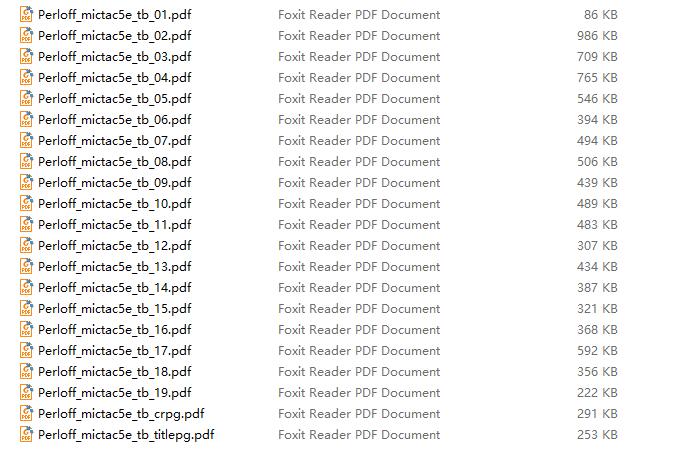Screen dimensions: 681x476
Task: Click the 592 KB size entry
Action: pos(597,350)
